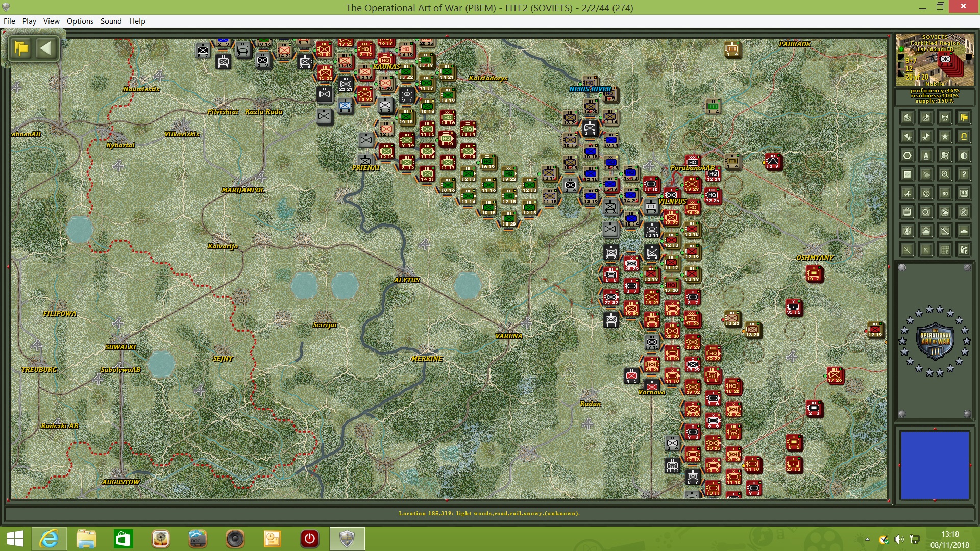Click the VILNYUS city label on map
Screen dimensions: 980x551
(672, 202)
